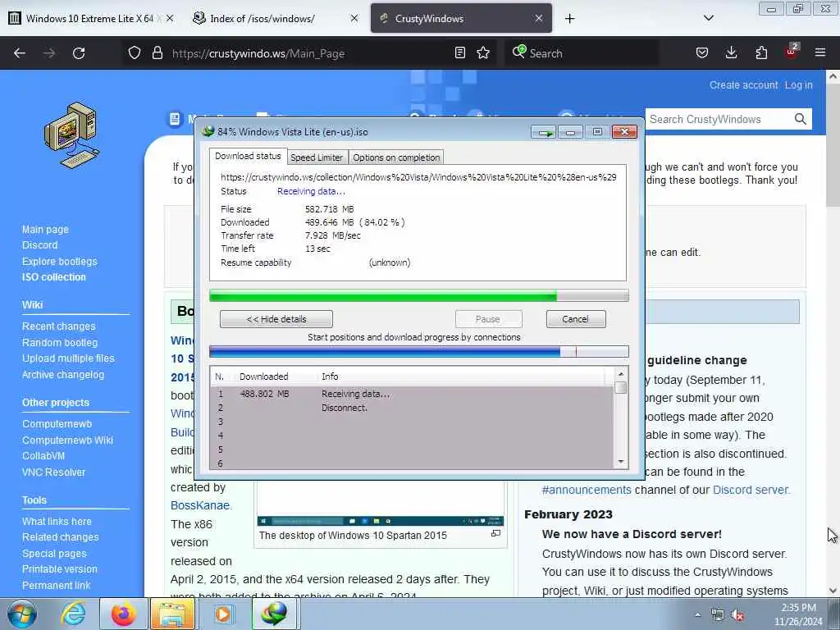Select connection row 1 Receiving data
The width and height of the screenshot is (840, 630).
(412, 394)
